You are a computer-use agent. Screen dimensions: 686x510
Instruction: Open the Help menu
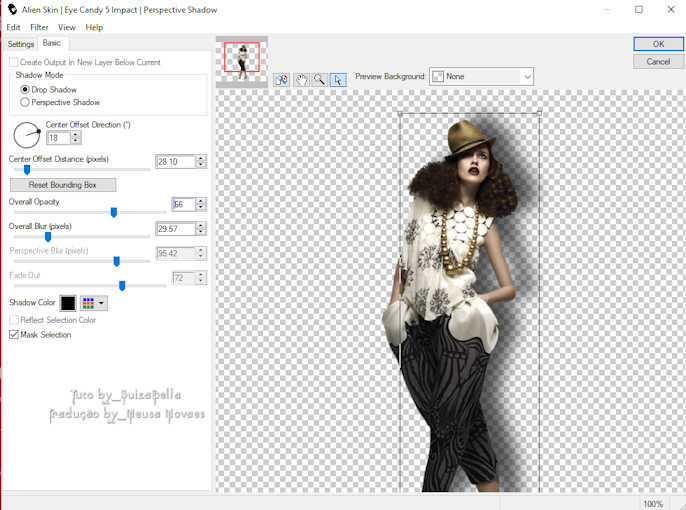click(94, 27)
